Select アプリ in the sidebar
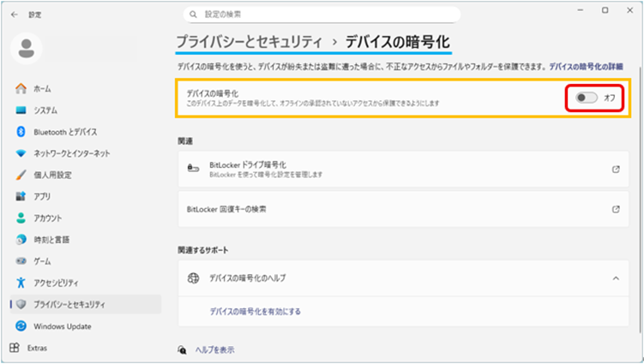This screenshot has width=644, height=364. [42, 196]
